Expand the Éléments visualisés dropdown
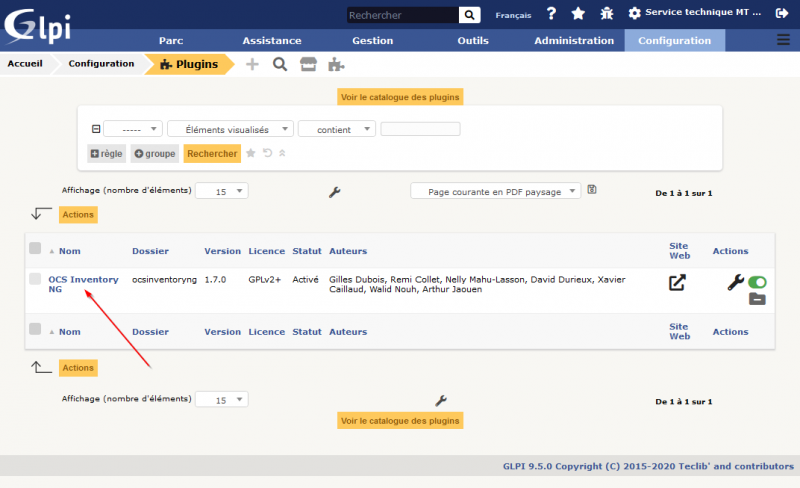This screenshot has width=800, height=488. click(230, 129)
